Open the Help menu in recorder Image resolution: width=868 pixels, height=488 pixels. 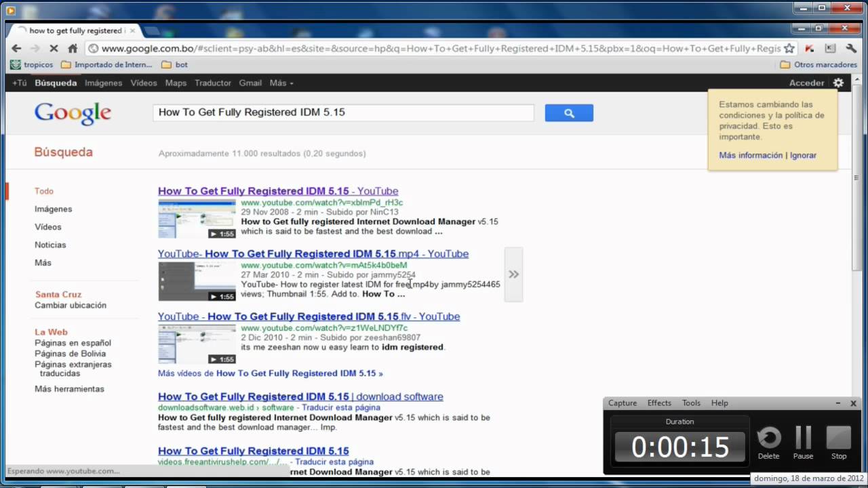click(x=719, y=403)
